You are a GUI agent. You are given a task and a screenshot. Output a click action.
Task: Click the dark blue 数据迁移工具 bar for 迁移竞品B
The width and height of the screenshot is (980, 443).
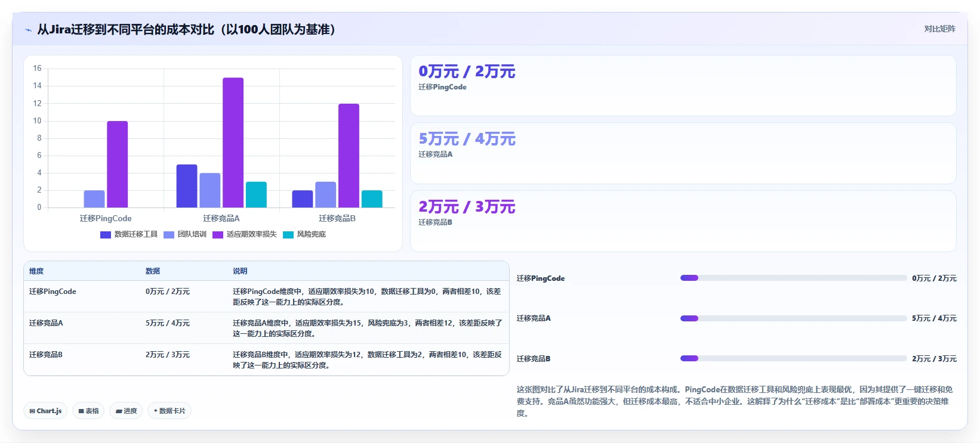click(x=303, y=199)
